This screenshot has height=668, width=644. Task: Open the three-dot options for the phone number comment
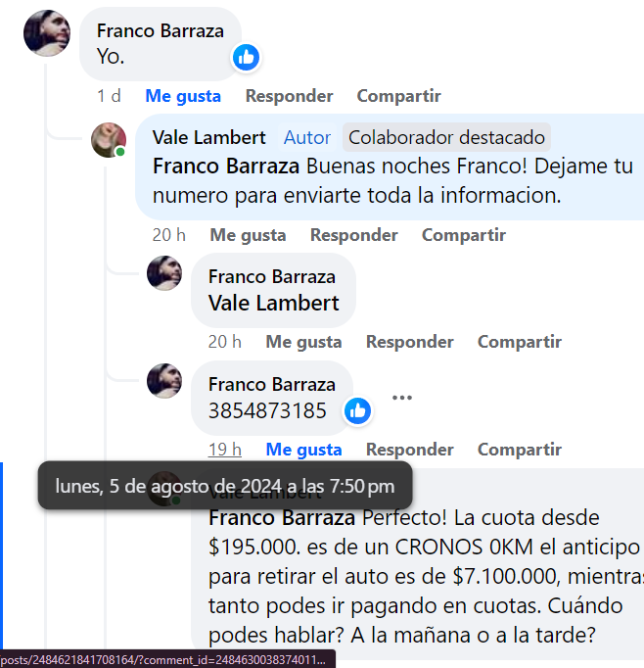pos(402,398)
